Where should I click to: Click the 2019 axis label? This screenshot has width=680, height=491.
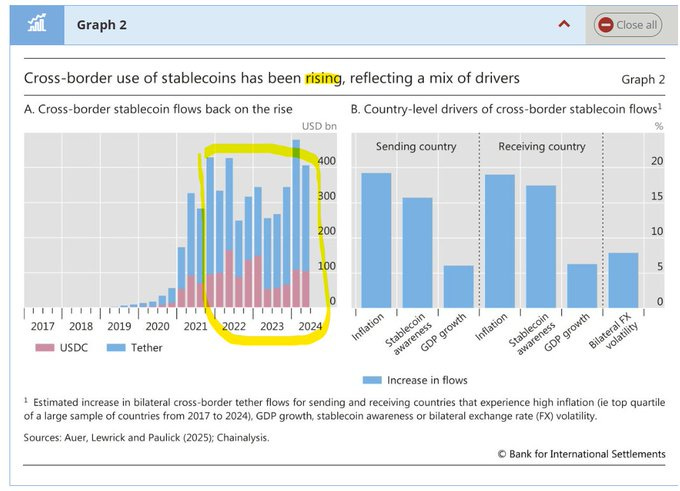[119, 326]
